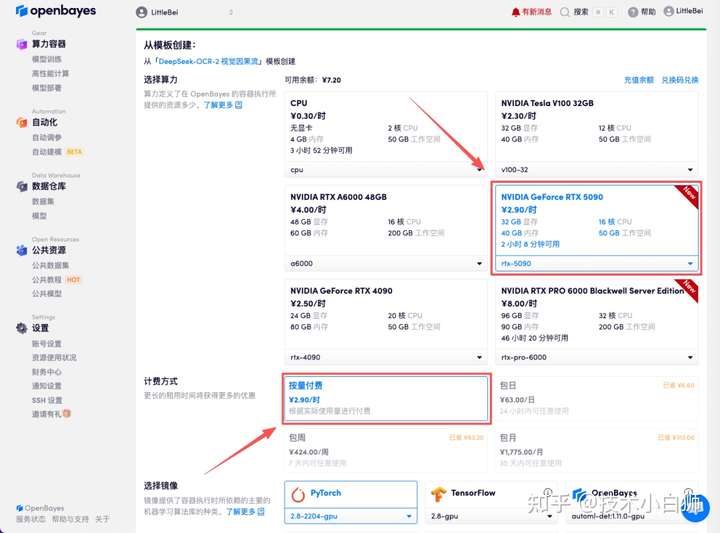
Task: Click the 充值余额 link
Action: pyautogui.click(x=639, y=80)
